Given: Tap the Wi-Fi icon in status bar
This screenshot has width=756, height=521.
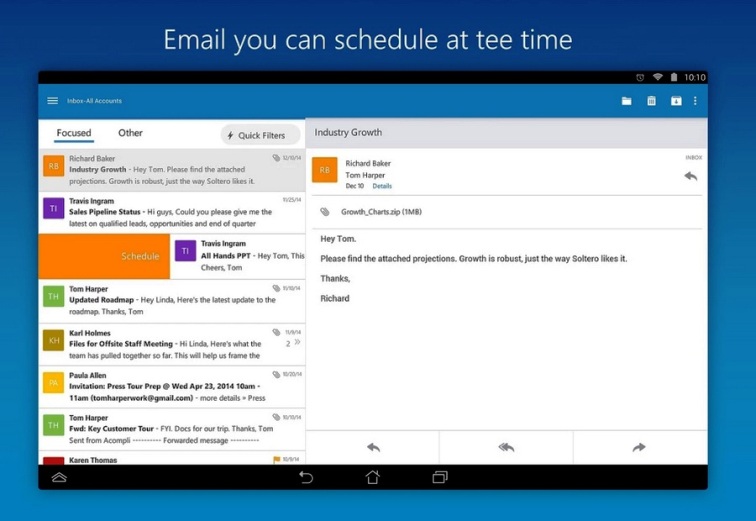Looking at the screenshot, I should click(658, 77).
